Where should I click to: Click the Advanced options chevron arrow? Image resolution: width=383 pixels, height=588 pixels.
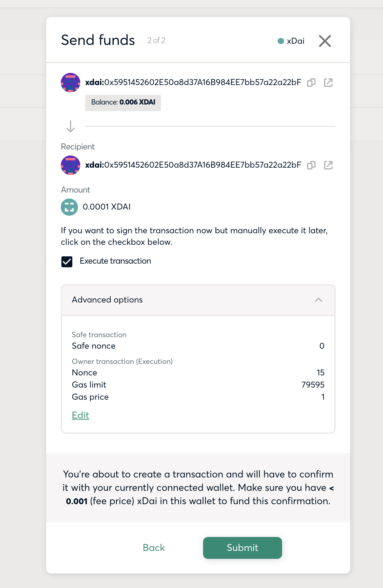pos(319,300)
